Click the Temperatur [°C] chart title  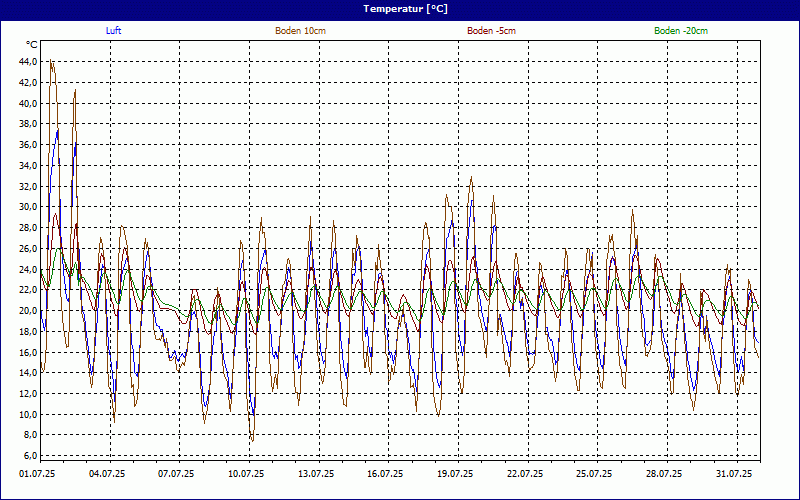400,8
